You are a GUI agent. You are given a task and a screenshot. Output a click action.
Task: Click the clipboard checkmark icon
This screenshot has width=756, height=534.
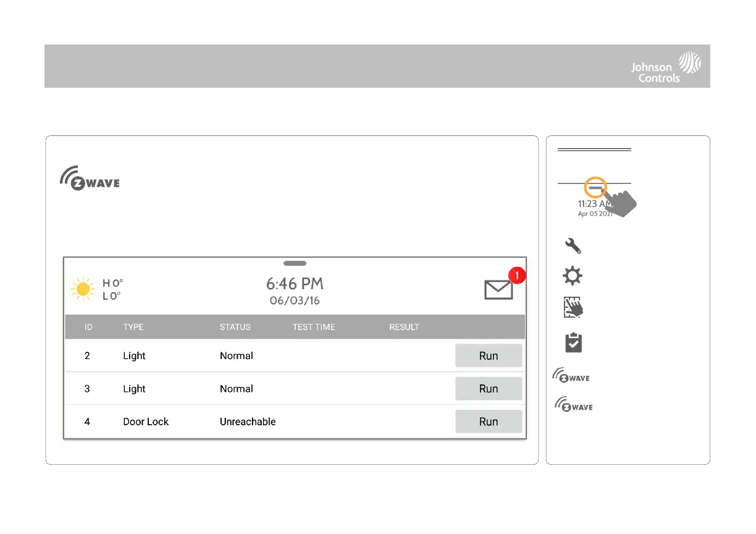(x=573, y=342)
